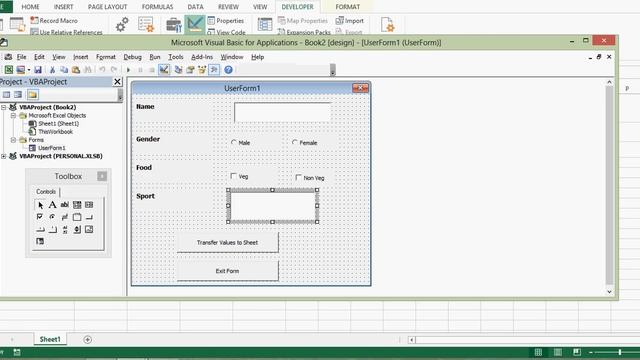
Task: Open the Object Browser toolbar icon
Action: point(202,70)
